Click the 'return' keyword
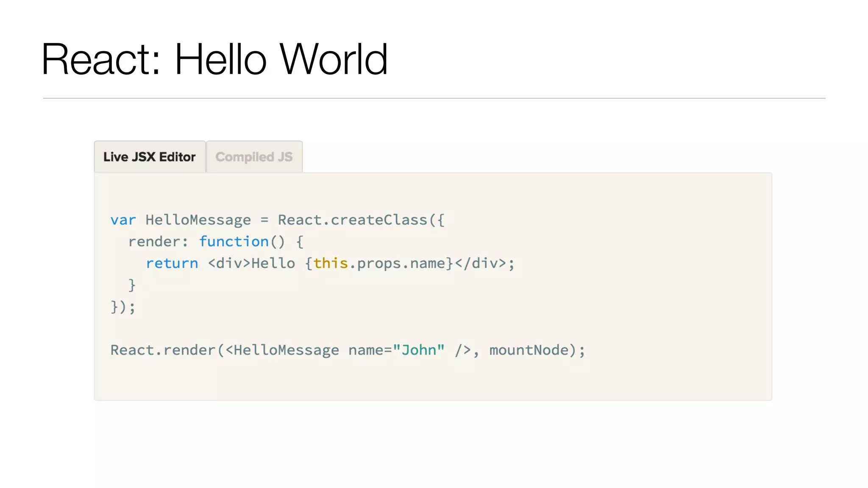 coord(172,263)
